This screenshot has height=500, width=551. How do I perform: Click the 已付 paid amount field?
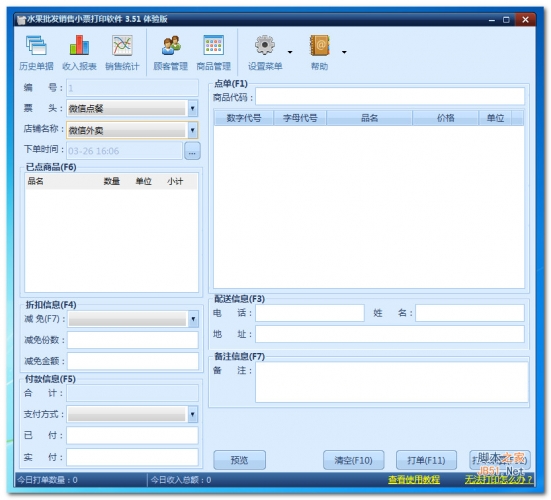[x=132, y=435]
